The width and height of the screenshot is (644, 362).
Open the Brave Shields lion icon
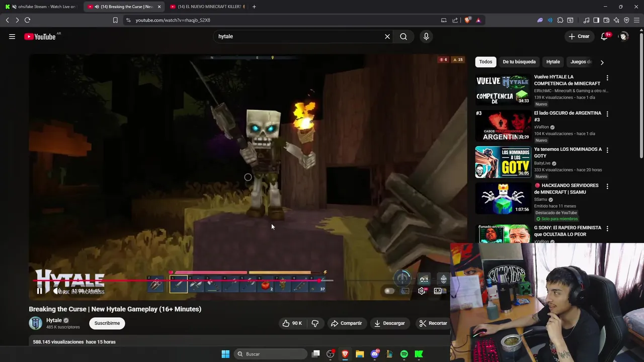pos(468,20)
